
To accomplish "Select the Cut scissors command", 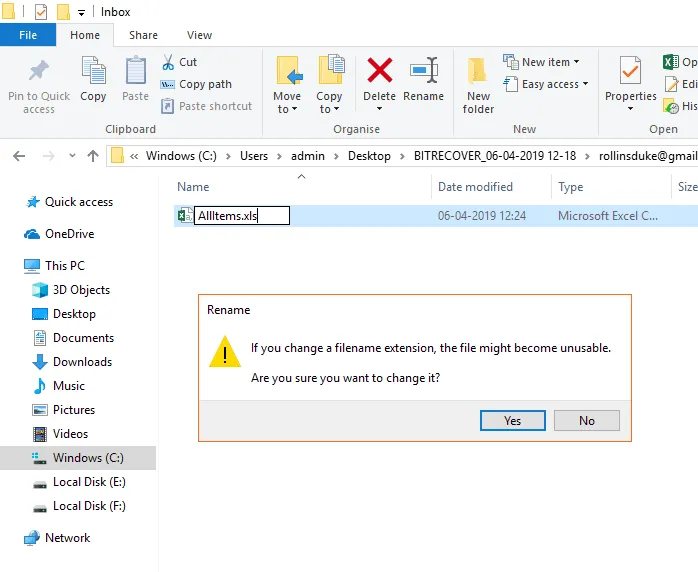I will coord(179,62).
